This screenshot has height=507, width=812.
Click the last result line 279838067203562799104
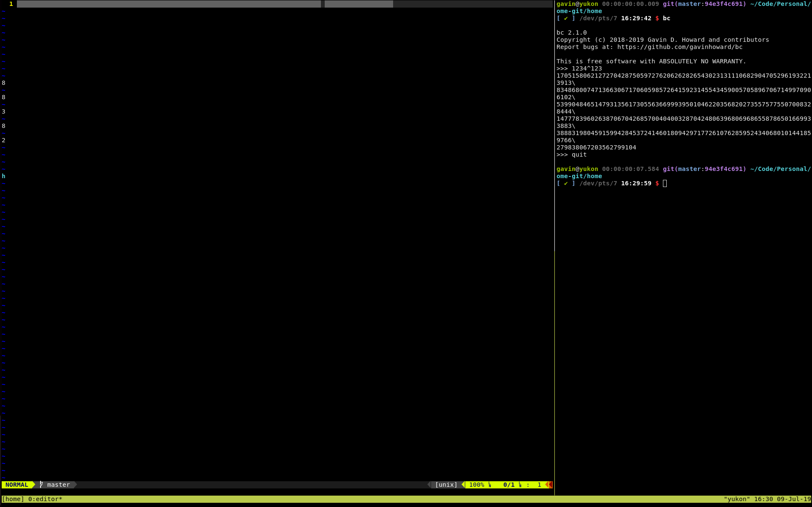point(596,147)
